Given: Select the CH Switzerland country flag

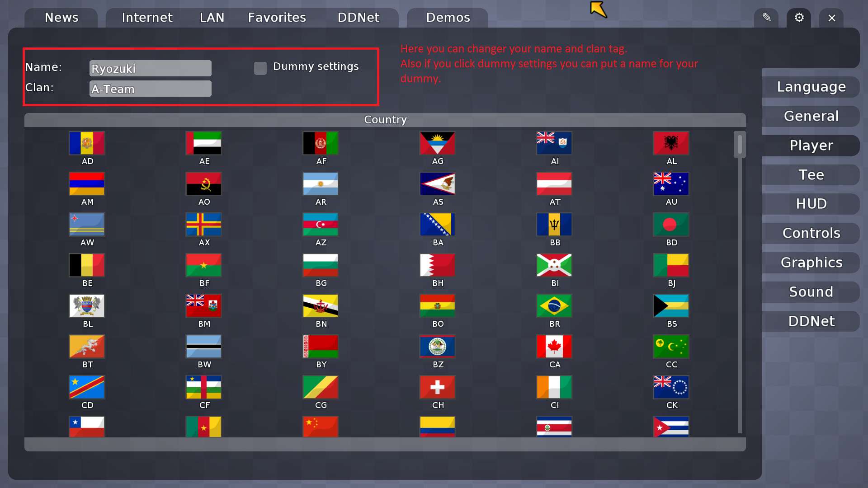Looking at the screenshot, I should [x=437, y=387].
